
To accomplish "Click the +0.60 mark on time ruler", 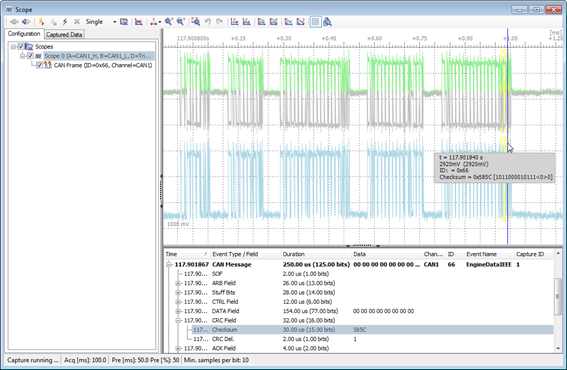I will 374,38.
